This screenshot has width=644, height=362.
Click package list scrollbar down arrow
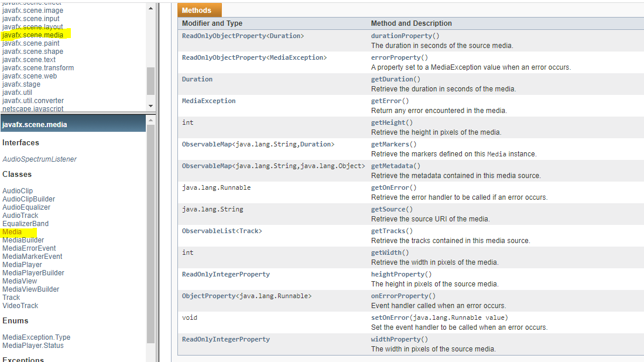[150, 106]
